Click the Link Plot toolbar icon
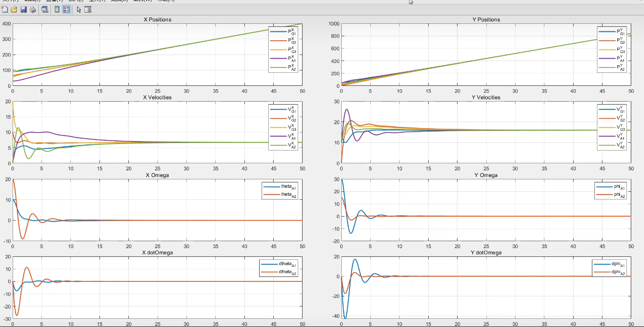 click(x=45, y=10)
